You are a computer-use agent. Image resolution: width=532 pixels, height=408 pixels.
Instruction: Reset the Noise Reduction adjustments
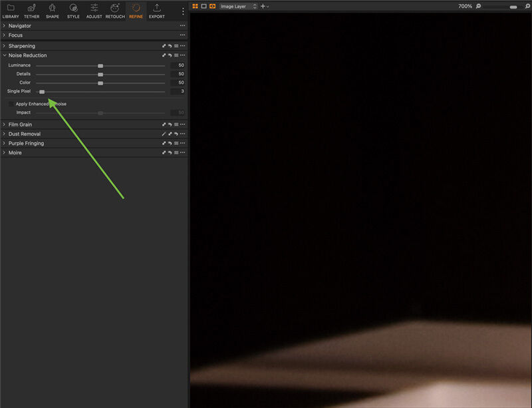click(170, 55)
